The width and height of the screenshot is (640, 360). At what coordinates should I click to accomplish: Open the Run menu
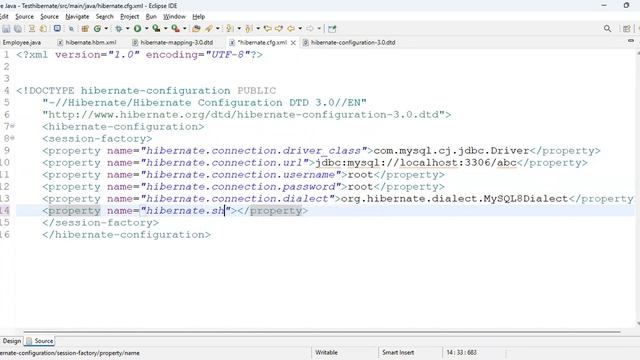tap(151, 17)
